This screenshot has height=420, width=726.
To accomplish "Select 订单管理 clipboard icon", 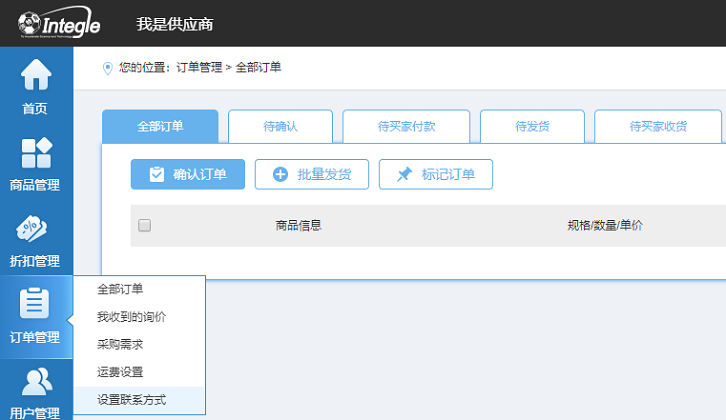I will 35,303.
